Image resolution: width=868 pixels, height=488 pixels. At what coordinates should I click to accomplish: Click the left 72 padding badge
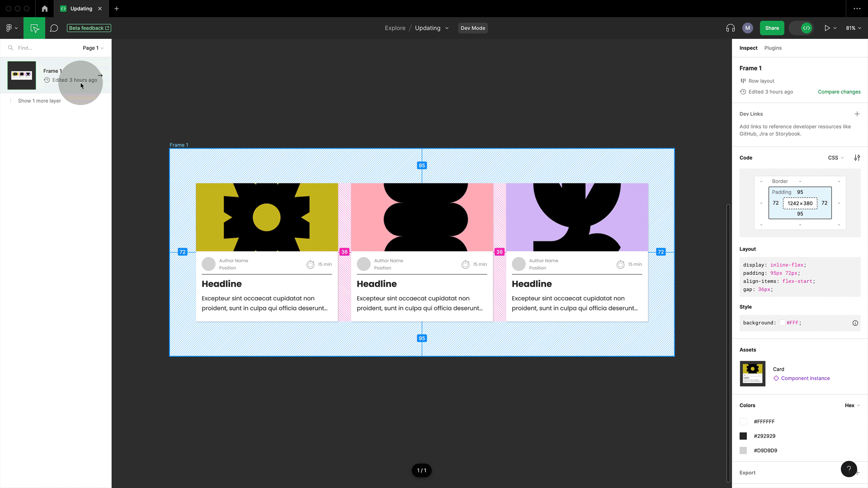point(183,252)
